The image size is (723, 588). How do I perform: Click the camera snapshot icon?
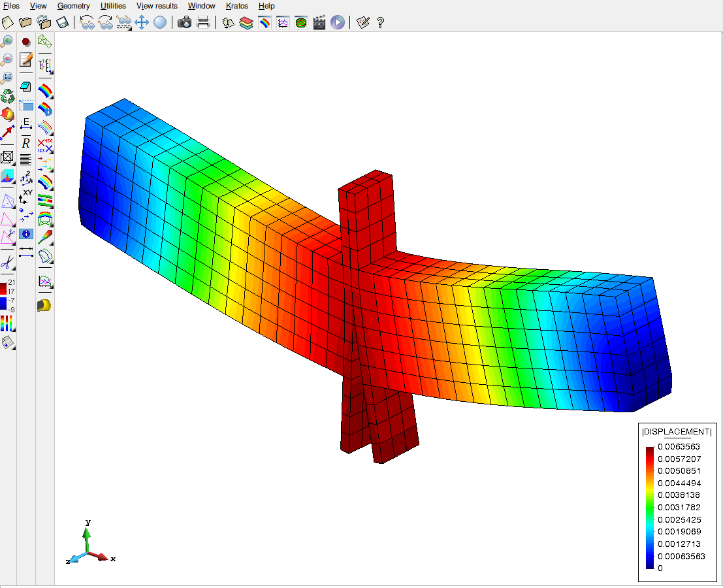(x=184, y=22)
